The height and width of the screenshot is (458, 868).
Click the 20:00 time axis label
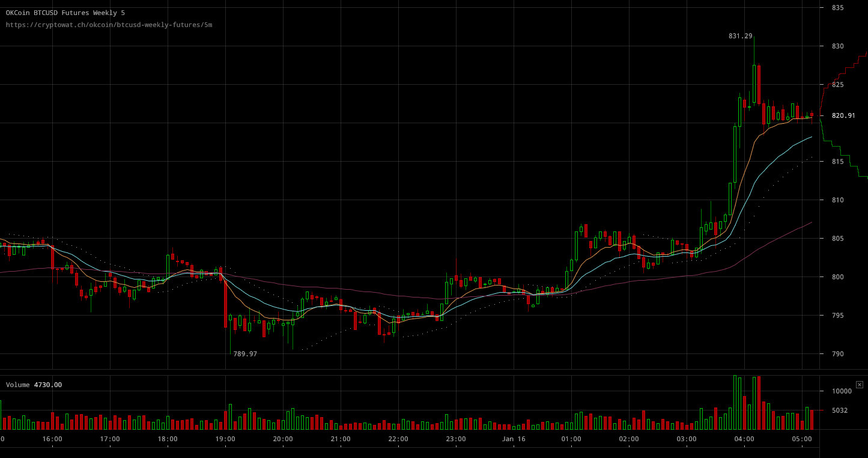pyautogui.click(x=283, y=439)
